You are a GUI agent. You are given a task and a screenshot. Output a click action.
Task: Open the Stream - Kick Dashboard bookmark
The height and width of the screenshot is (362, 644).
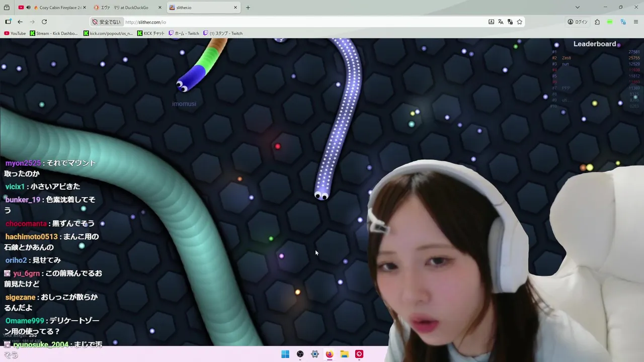coord(54,33)
